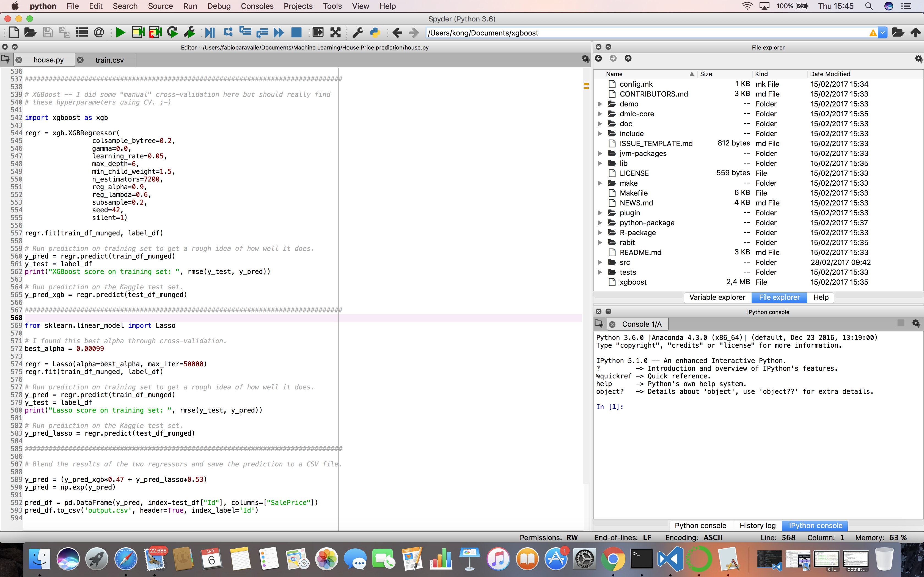The image size is (924, 577).
Task: Click the IPython In [1] prompt
Action: (610, 407)
